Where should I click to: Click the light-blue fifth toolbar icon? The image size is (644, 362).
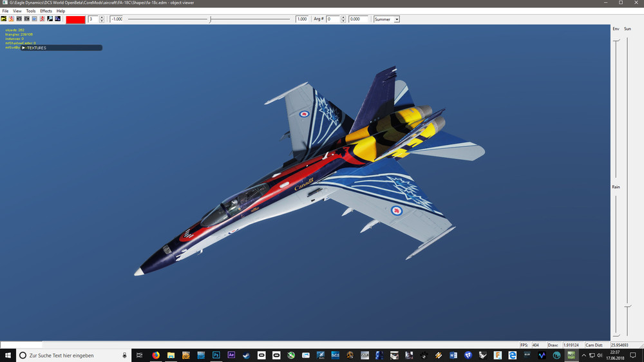35,19
